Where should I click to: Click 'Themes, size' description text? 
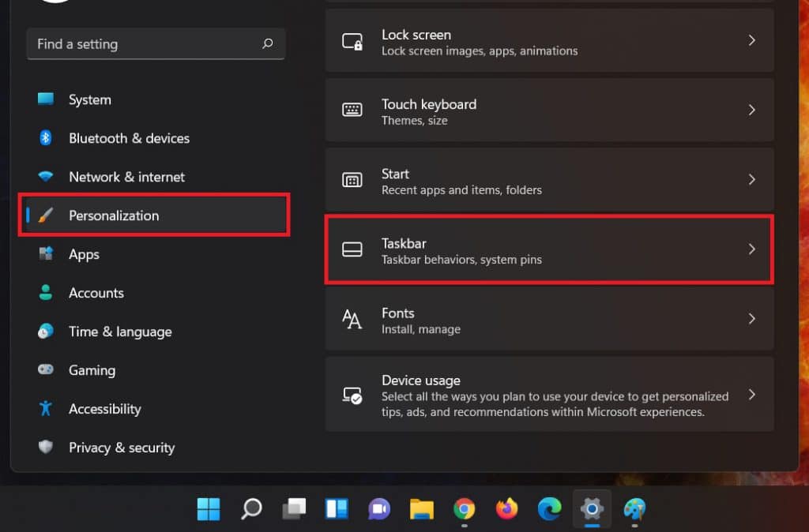click(414, 120)
